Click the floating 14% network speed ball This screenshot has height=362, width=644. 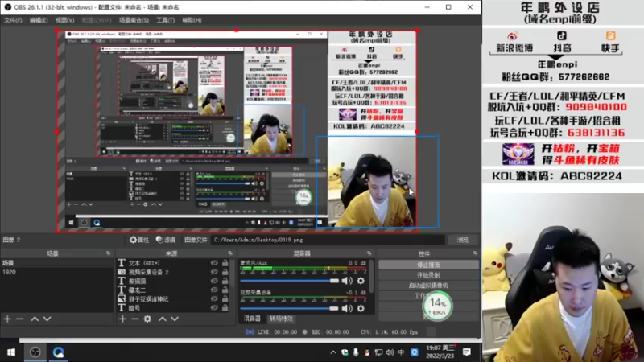pyautogui.click(x=437, y=306)
